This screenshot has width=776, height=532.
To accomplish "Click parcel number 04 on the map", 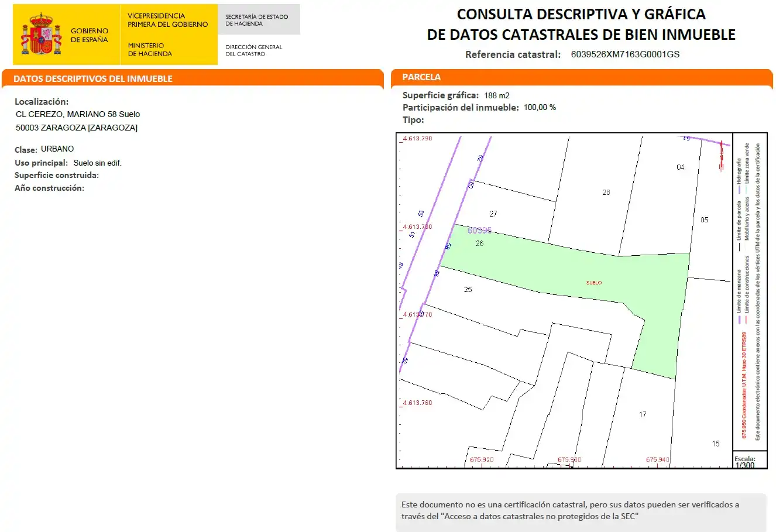I will pos(680,167).
